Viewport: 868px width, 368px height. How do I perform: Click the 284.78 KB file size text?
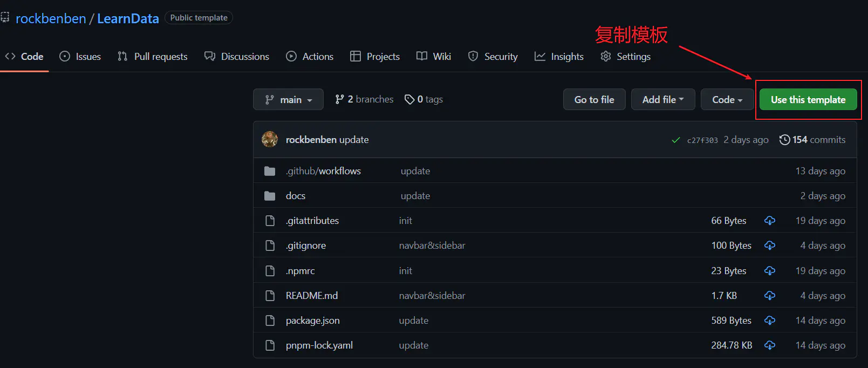(732, 345)
